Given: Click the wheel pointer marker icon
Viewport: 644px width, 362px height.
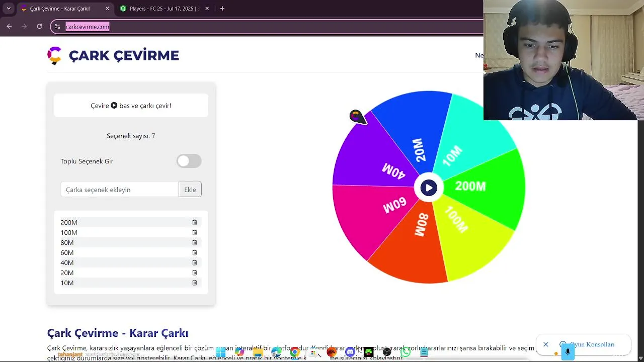Looking at the screenshot, I should (x=357, y=117).
